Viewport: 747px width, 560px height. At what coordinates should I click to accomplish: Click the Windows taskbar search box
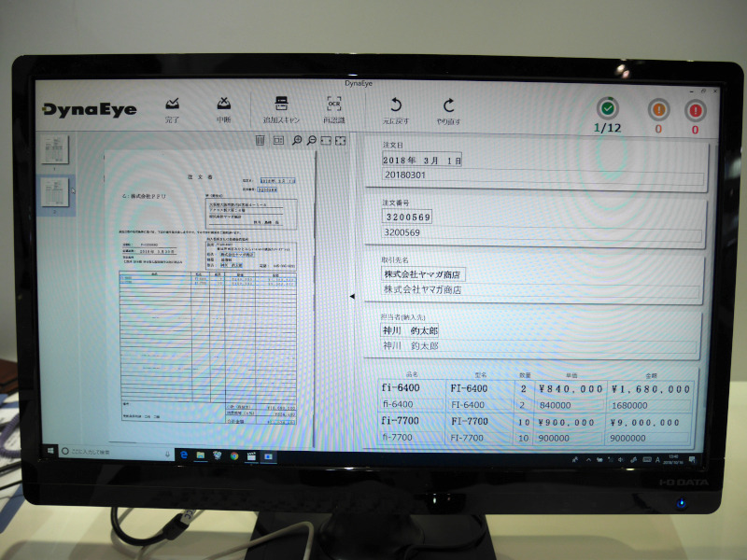pyautogui.click(x=116, y=452)
